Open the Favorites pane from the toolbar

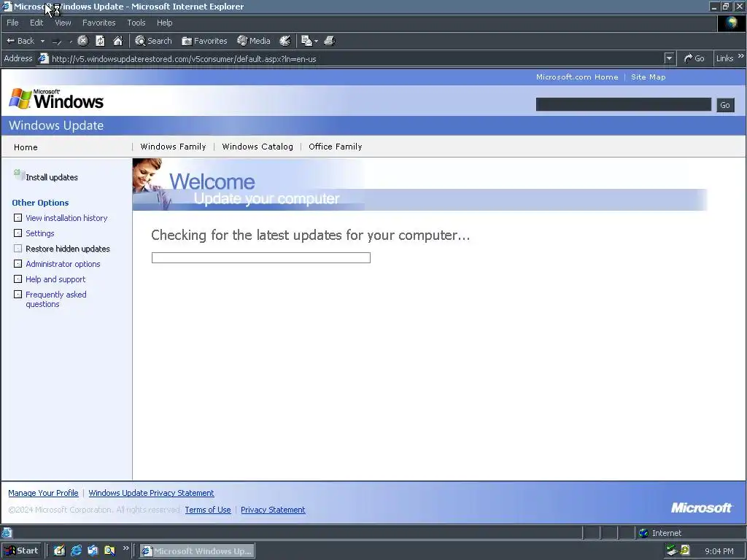[x=204, y=41]
